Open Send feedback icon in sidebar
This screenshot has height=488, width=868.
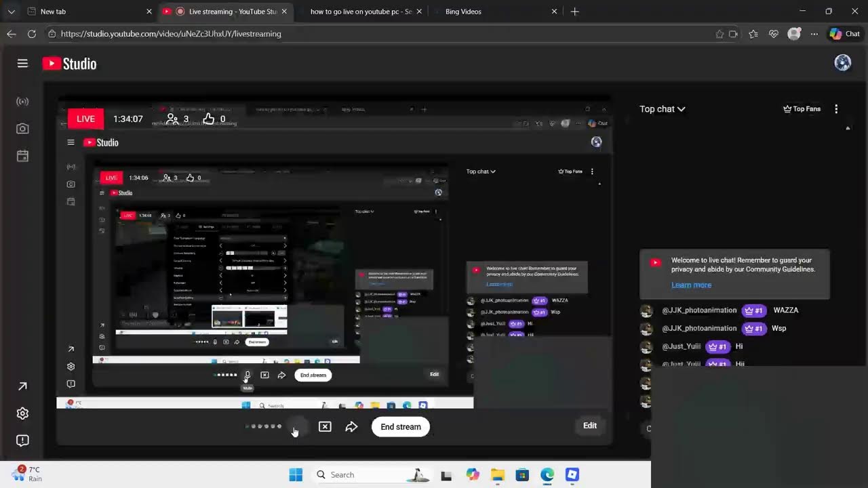(22, 441)
